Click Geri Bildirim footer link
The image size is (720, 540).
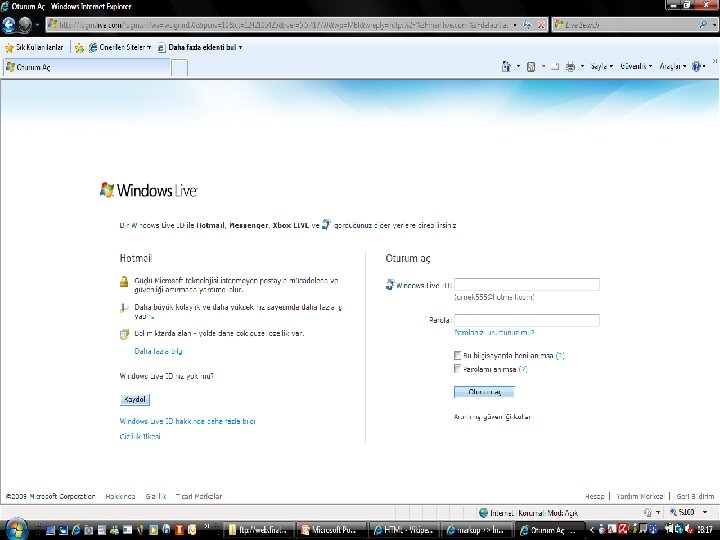coord(695,496)
